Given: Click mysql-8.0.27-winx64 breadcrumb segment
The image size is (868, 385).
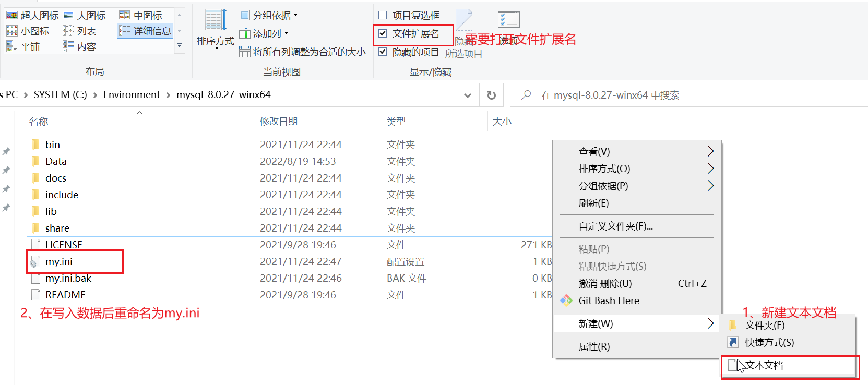Looking at the screenshot, I should pyautogui.click(x=223, y=94).
